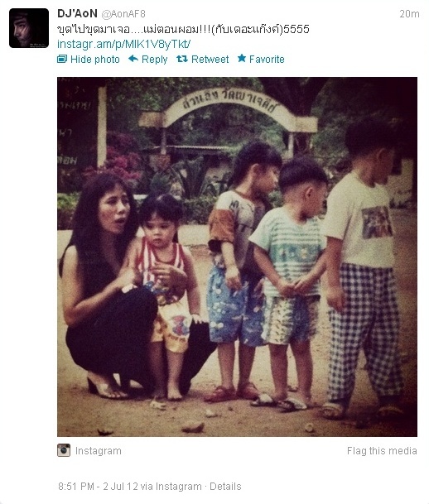Click the Retweet arrows icon
Screen dimensions: 429x504
pos(182,59)
